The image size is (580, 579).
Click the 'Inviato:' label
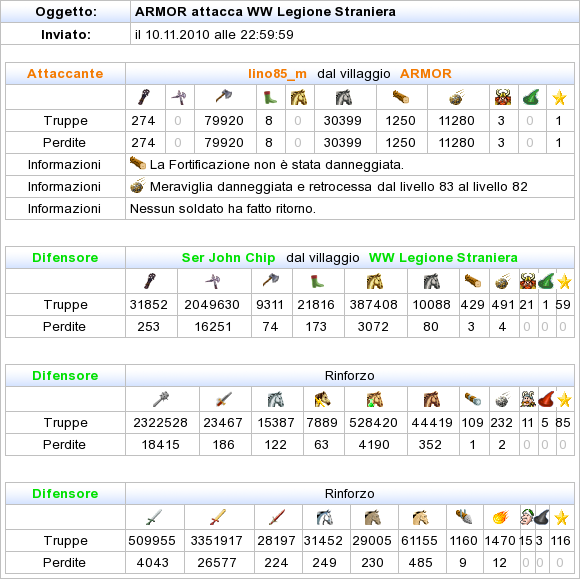[66, 34]
